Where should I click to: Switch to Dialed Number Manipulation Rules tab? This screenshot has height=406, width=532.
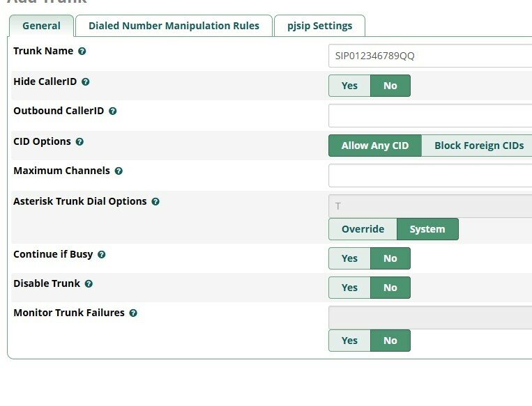[x=174, y=26]
